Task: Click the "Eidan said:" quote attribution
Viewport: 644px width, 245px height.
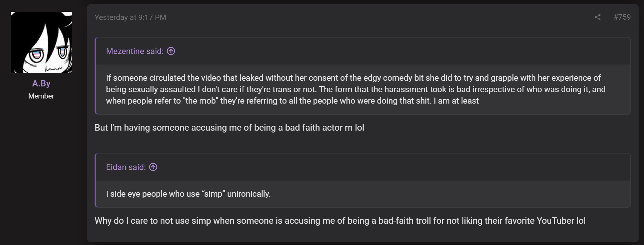Action: [126, 167]
